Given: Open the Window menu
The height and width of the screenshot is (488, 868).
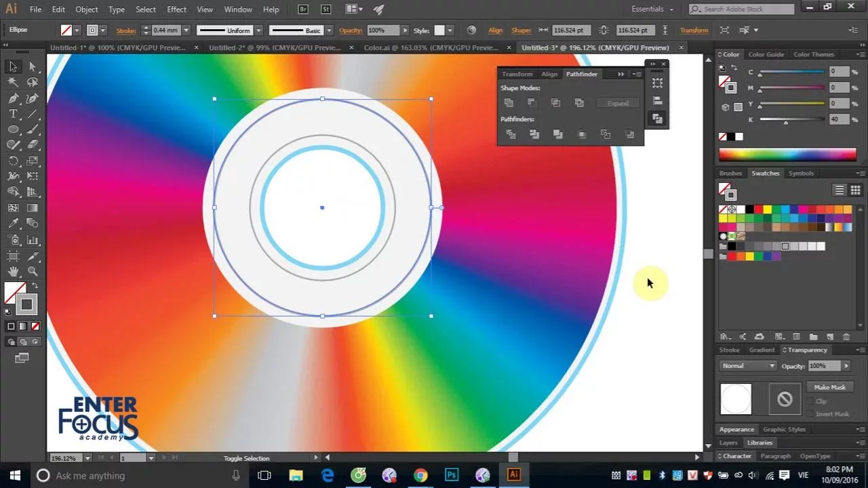Looking at the screenshot, I should 238,9.
